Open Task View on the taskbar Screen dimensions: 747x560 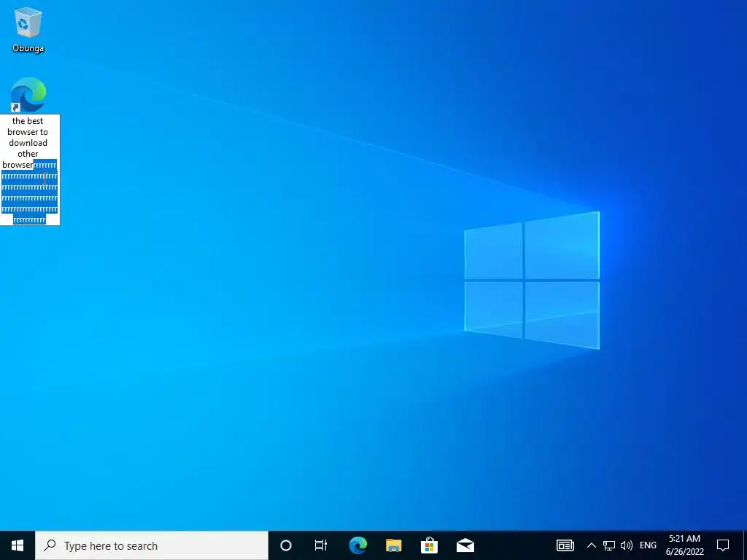click(x=321, y=545)
